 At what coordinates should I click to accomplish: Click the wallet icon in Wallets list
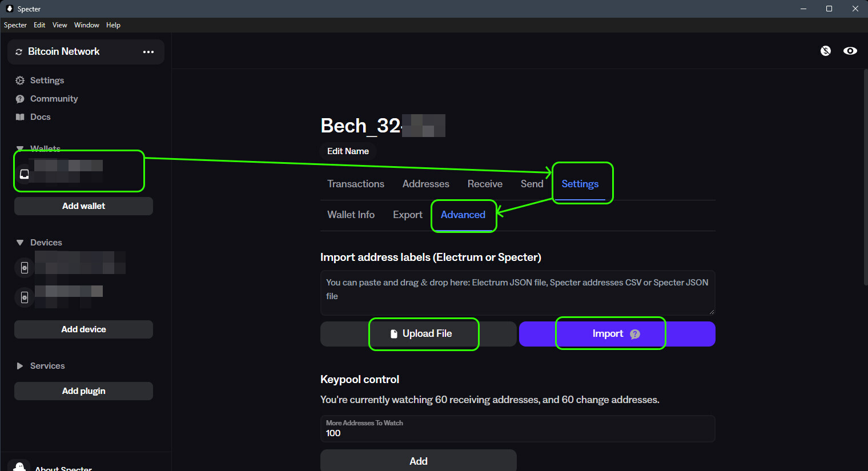point(25,174)
